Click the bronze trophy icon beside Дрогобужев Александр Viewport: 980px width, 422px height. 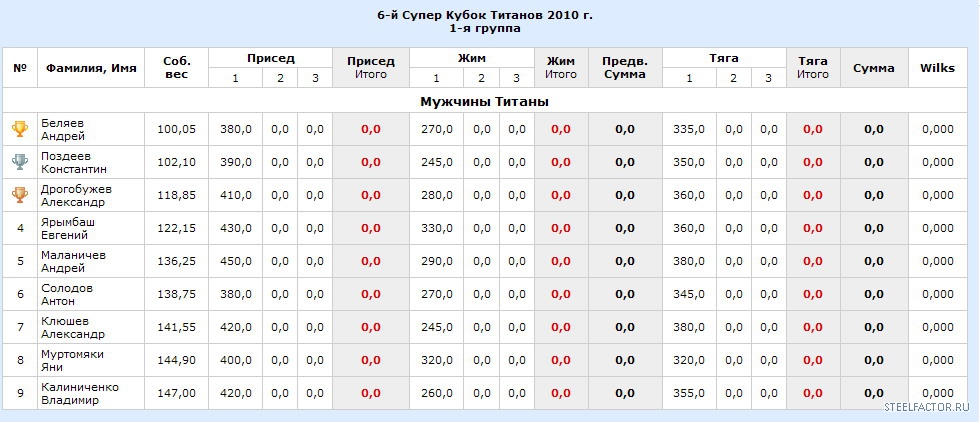(19, 195)
